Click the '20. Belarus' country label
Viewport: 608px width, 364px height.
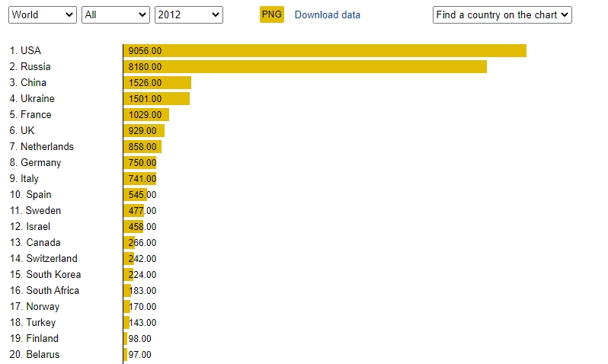34,354
